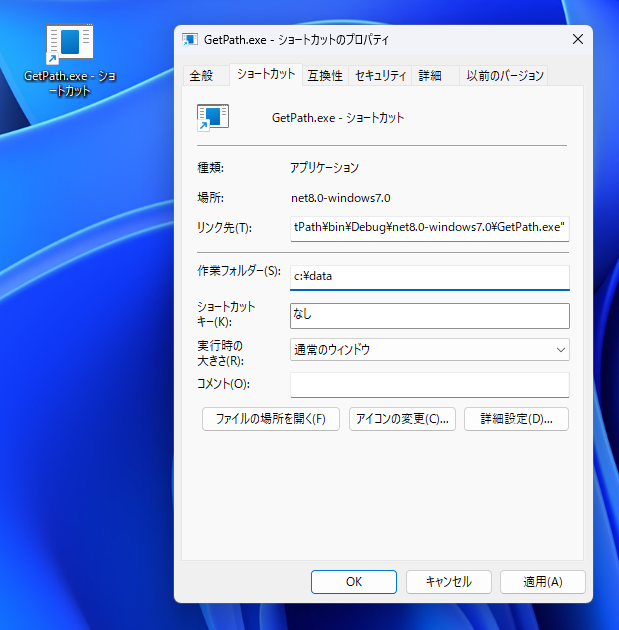Open the セキュリティ tab
The width and height of the screenshot is (619, 630).
point(380,76)
